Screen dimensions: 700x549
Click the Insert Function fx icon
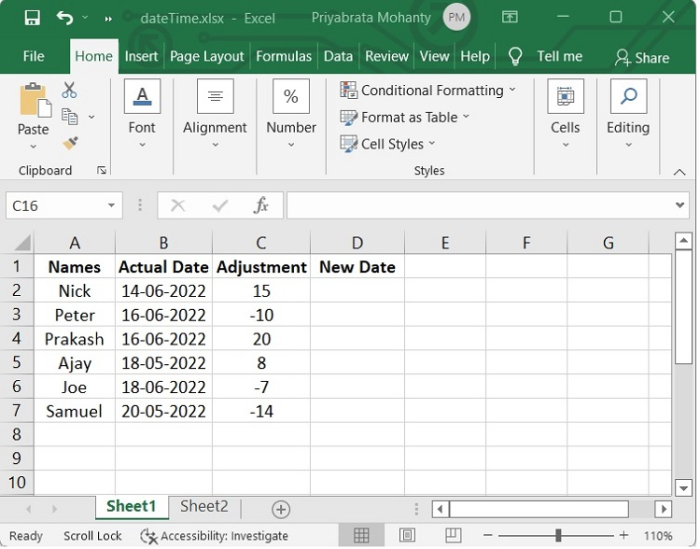(261, 205)
